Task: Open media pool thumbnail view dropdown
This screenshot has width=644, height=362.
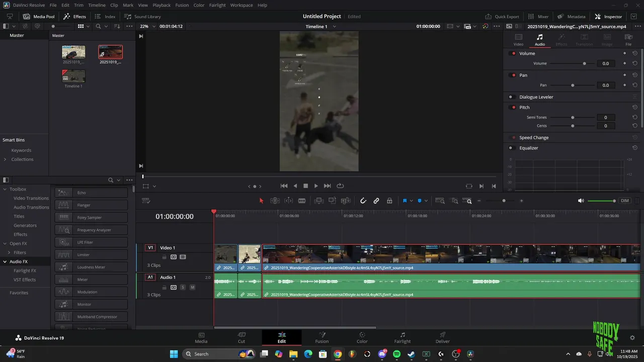Action: tap(88, 26)
